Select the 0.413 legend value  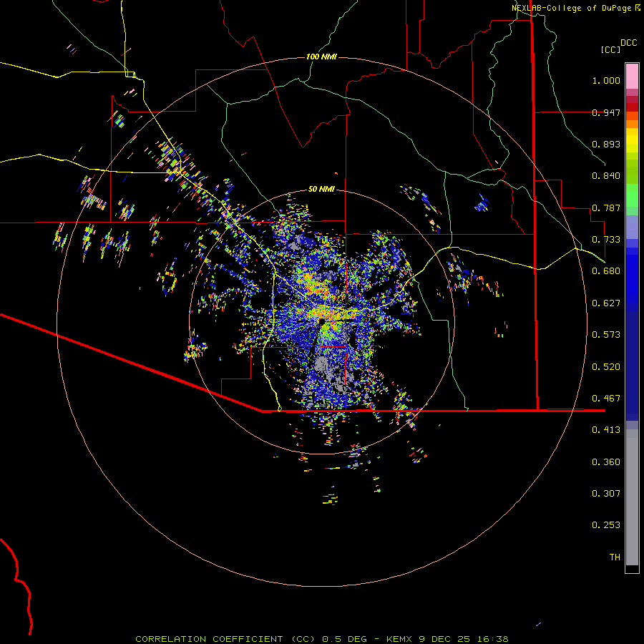tap(606, 430)
